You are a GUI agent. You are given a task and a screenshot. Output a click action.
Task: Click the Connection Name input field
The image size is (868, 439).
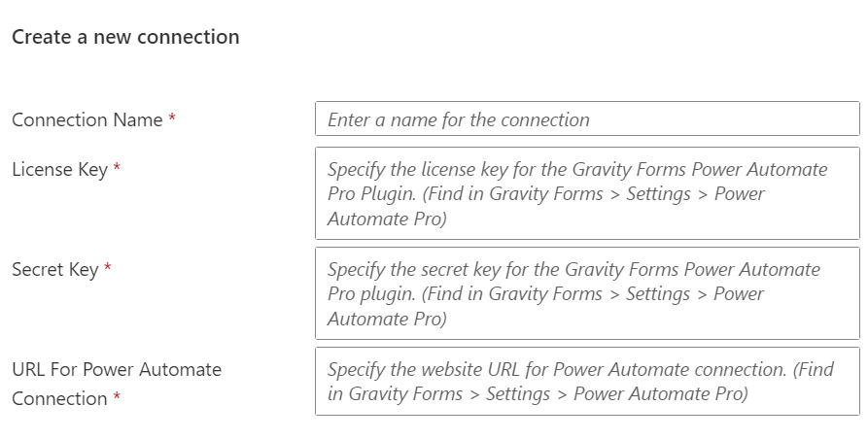587,118
